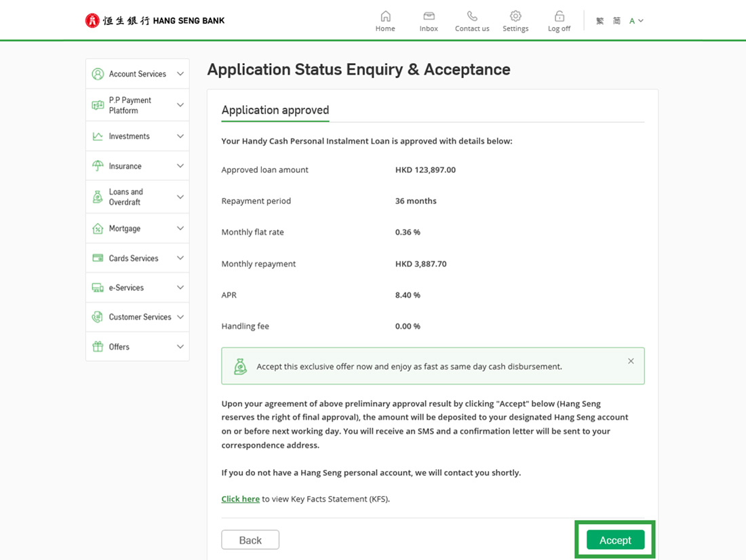Select the 8.40 % APR value
The image size is (746, 560).
(x=408, y=295)
